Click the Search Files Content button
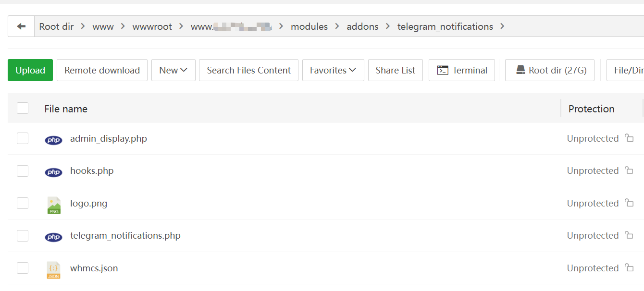 click(x=248, y=70)
